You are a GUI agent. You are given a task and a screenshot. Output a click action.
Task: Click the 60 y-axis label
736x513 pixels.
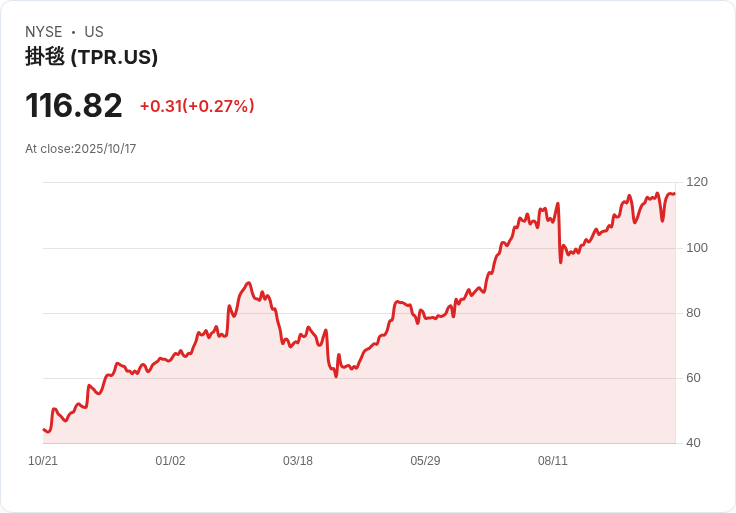click(x=693, y=378)
